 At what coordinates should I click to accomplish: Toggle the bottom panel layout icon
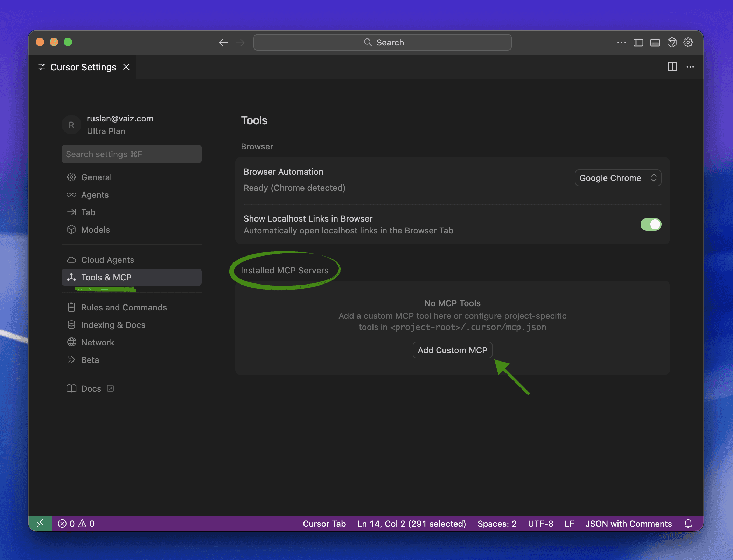655,42
